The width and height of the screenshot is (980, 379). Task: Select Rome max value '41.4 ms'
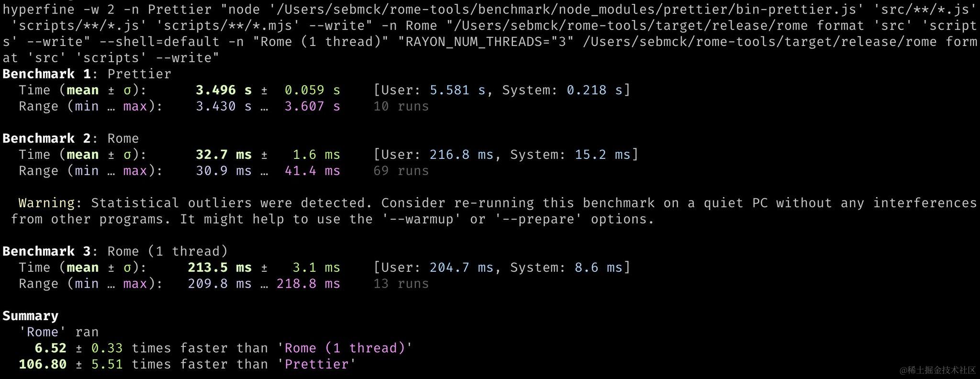(312, 171)
